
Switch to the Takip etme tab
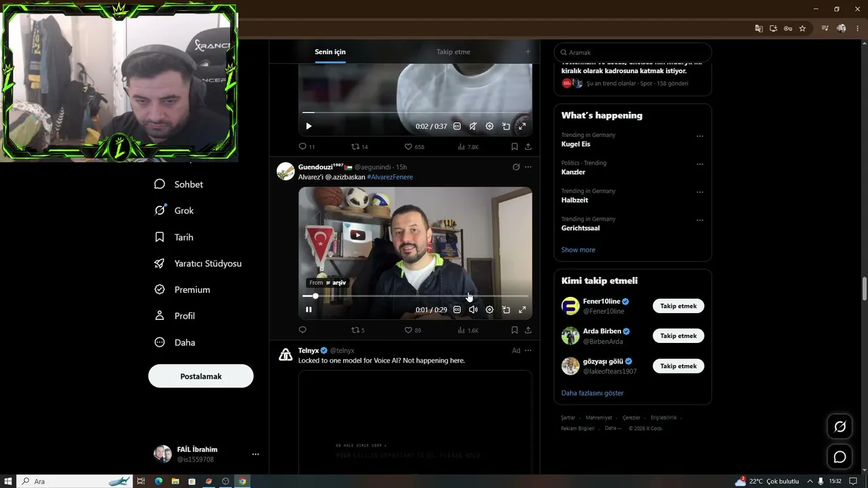click(x=453, y=52)
